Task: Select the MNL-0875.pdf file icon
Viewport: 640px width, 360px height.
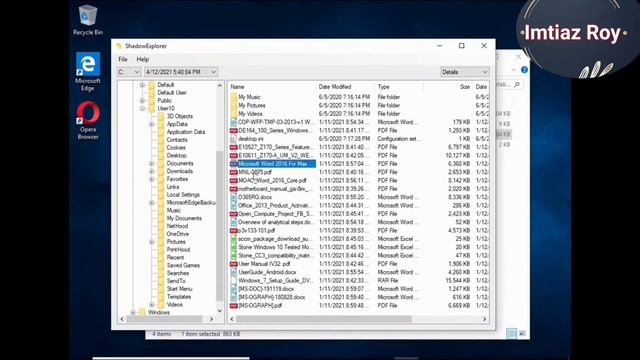Action: click(233, 172)
